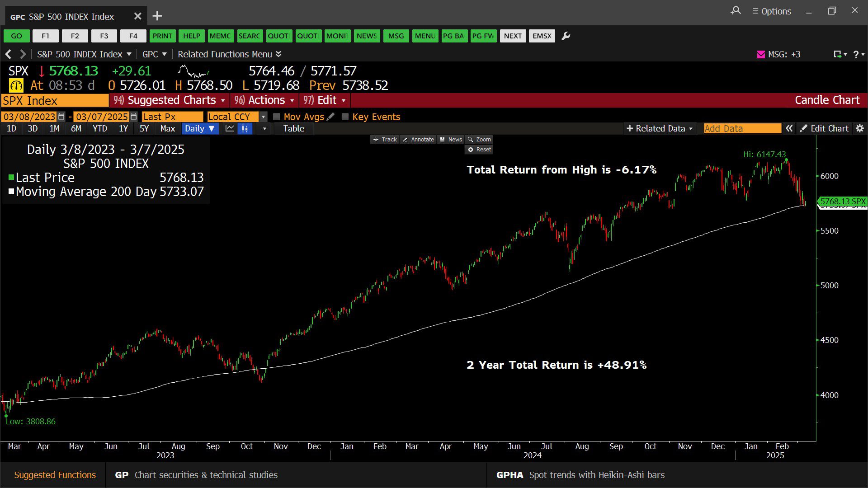Click the pencil icon beside Mov Avgs
This screenshot has width=868, height=488.
331,117
